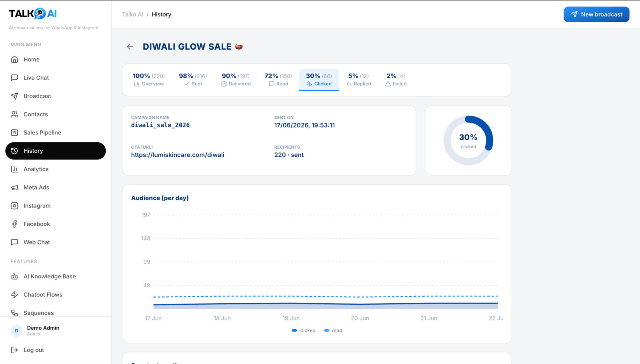This screenshot has width=640, height=364.
Task: Click the back arrow beside Diwali Glow Sale
Action: tap(130, 47)
